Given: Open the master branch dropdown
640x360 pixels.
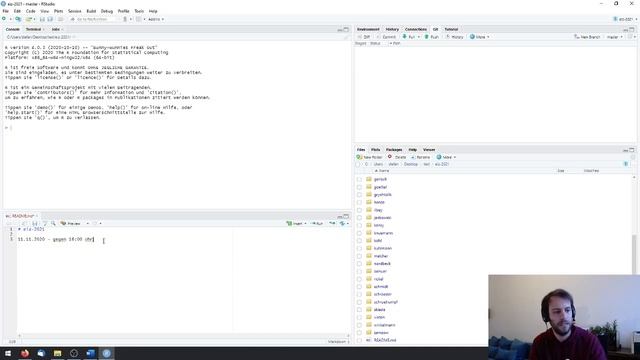Looking at the screenshot, I should click(x=614, y=37).
